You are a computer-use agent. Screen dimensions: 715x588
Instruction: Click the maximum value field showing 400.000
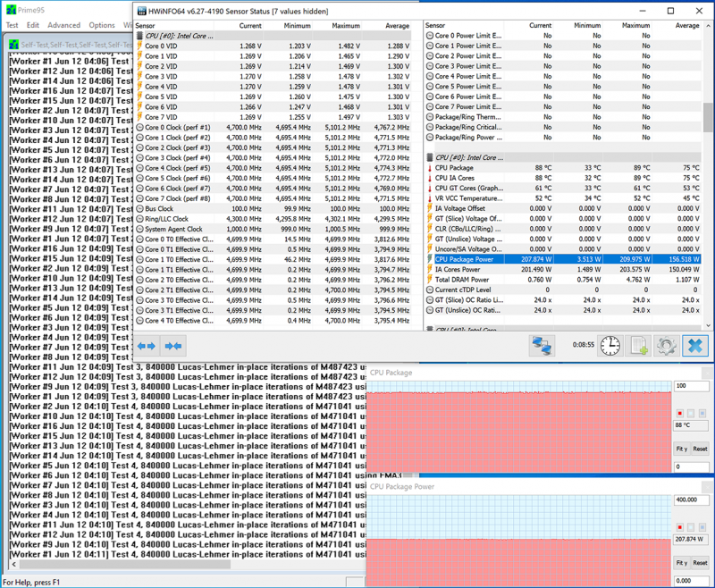(x=690, y=500)
